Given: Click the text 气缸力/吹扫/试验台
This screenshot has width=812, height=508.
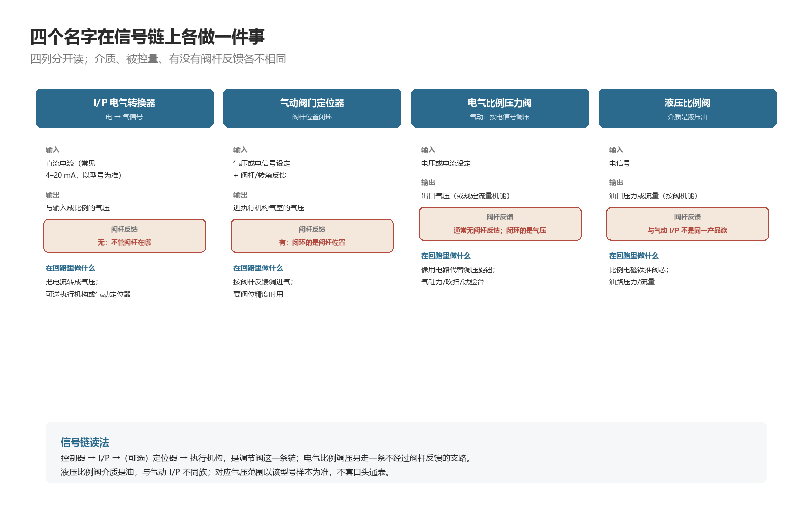Looking at the screenshot, I should tap(453, 282).
